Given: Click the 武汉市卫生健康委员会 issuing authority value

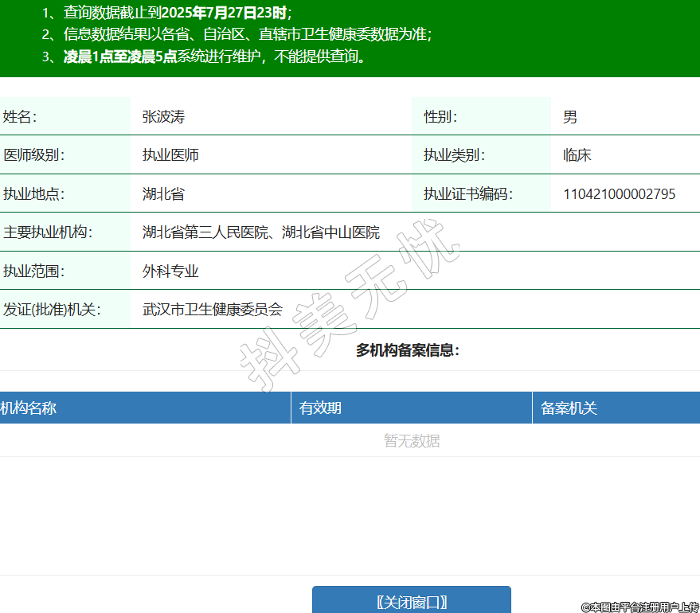Looking at the screenshot, I should pos(213,310).
